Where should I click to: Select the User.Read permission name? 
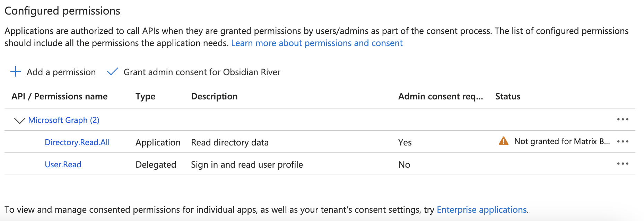pos(63,164)
